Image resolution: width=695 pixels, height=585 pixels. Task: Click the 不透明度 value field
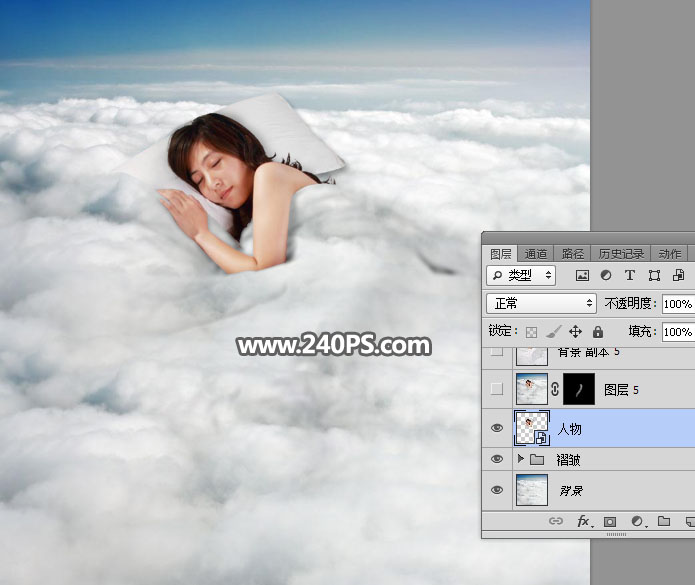[x=678, y=304]
